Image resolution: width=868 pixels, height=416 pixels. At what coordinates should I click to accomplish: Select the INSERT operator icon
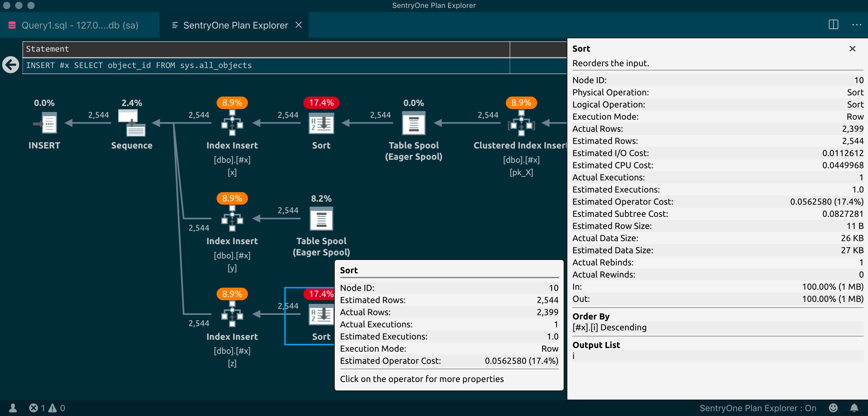click(45, 123)
